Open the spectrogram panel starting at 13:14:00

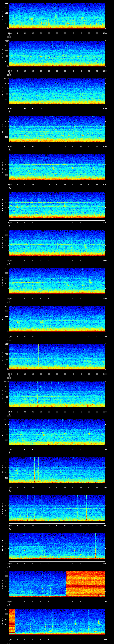coord(57,16)
